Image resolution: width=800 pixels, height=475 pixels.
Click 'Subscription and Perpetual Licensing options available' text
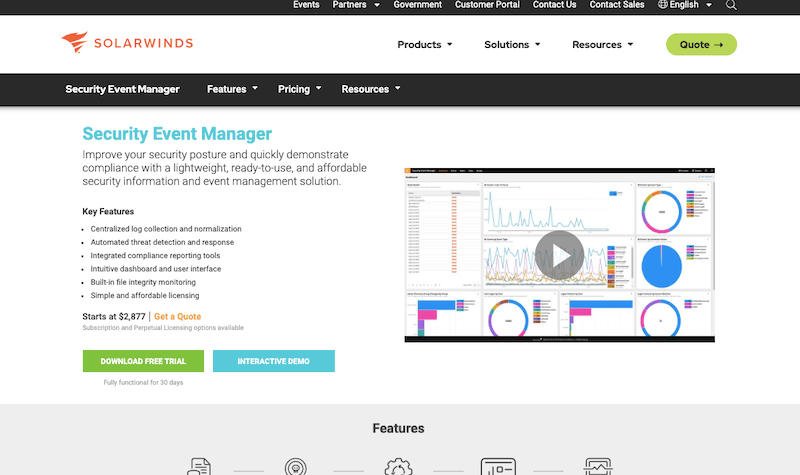coord(163,328)
